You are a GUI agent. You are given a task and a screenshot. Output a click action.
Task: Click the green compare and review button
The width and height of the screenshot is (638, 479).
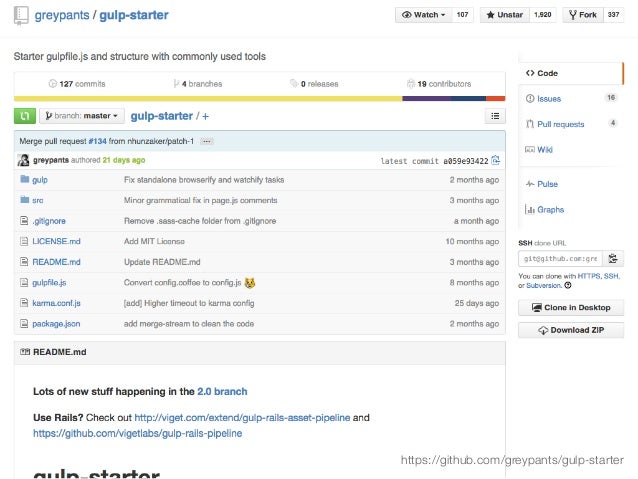point(25,116)
